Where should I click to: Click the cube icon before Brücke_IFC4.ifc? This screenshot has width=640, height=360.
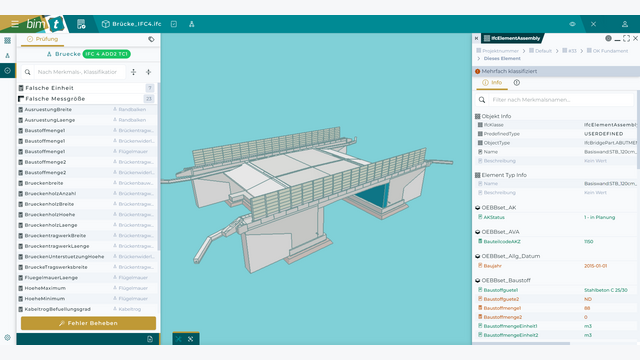click(106, 24)
